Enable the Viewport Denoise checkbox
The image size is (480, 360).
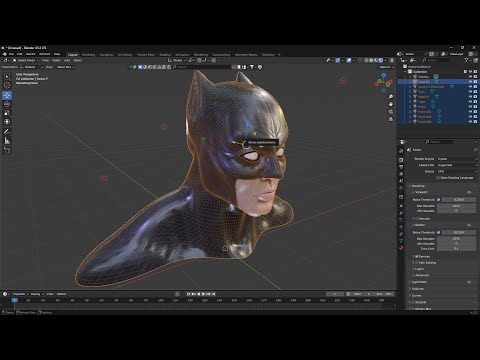(417, 219)
